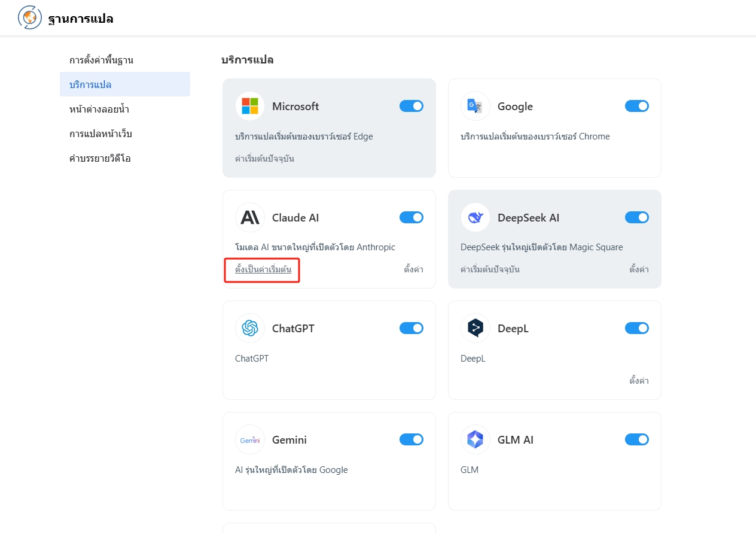Click the Magic Square description text
The width and height of the screenshot is (756, 534).
click(x=542, y=247)
